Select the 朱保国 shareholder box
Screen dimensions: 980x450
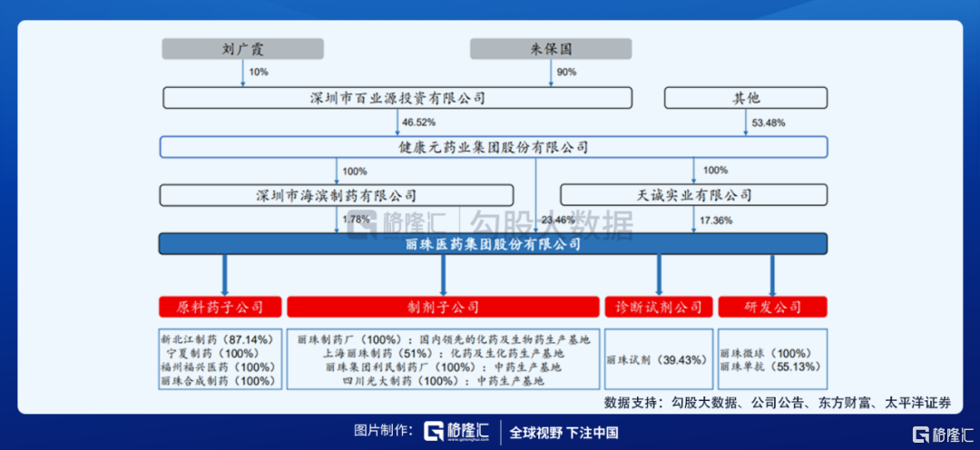tap(551, 49)
